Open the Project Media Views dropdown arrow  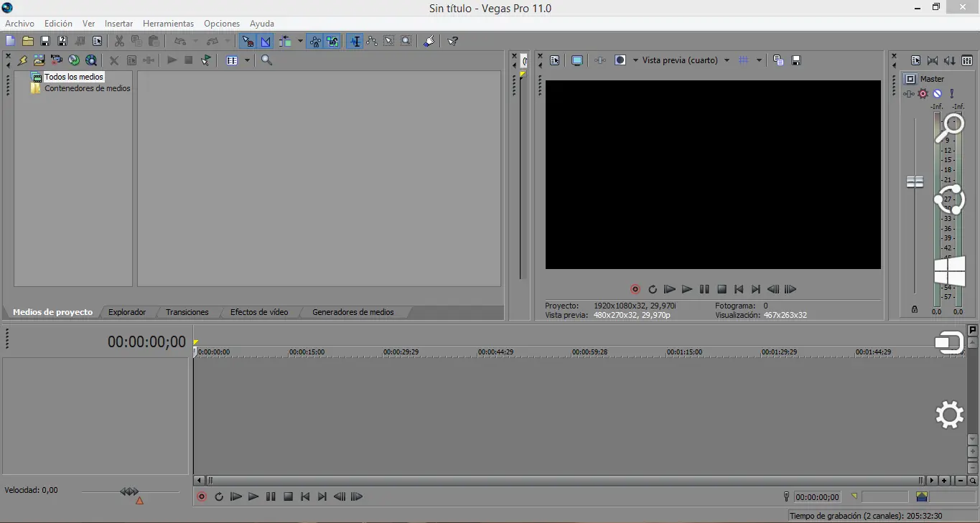point(247,60)
